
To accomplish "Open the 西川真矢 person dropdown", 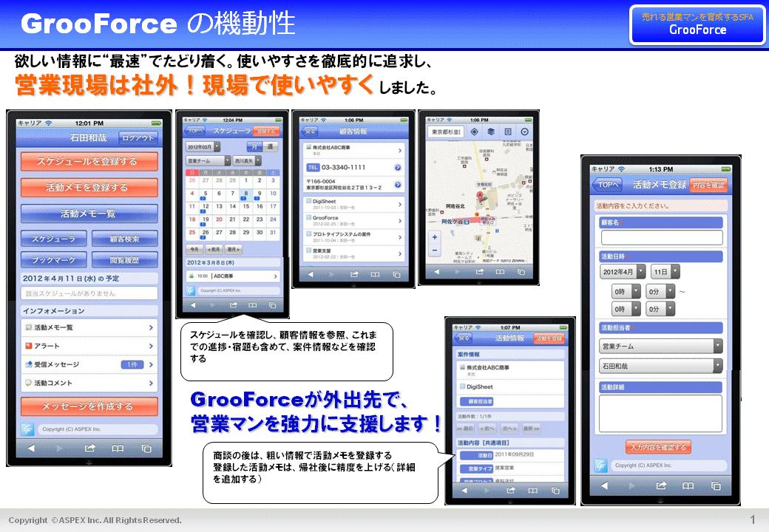I will pyautogui.click(x=247, y=160).
